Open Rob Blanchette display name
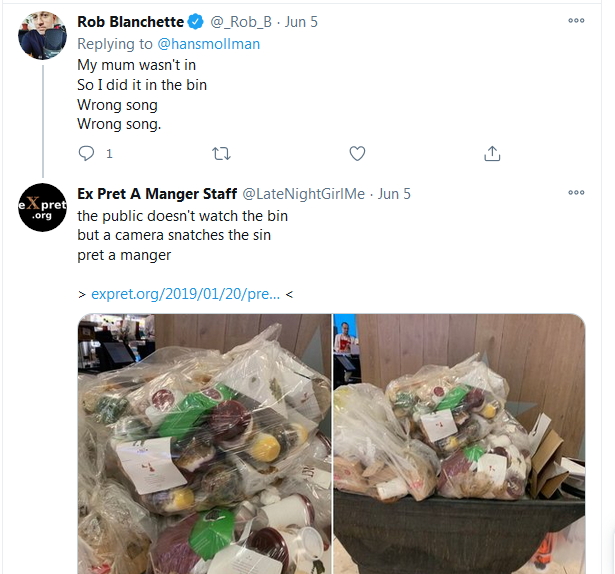 pyautogui.click(x=132, y=22)
